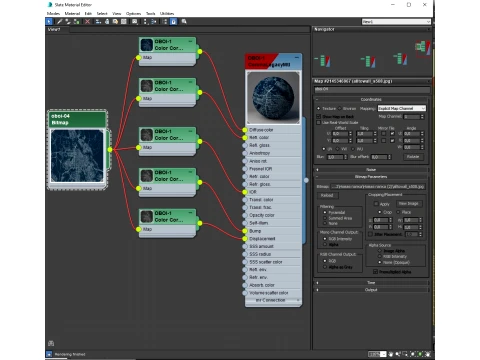Viewport: 480px width, 360px height.
Task: Click the View Image button
Action: pyautogui.click(x=409, y=203)
